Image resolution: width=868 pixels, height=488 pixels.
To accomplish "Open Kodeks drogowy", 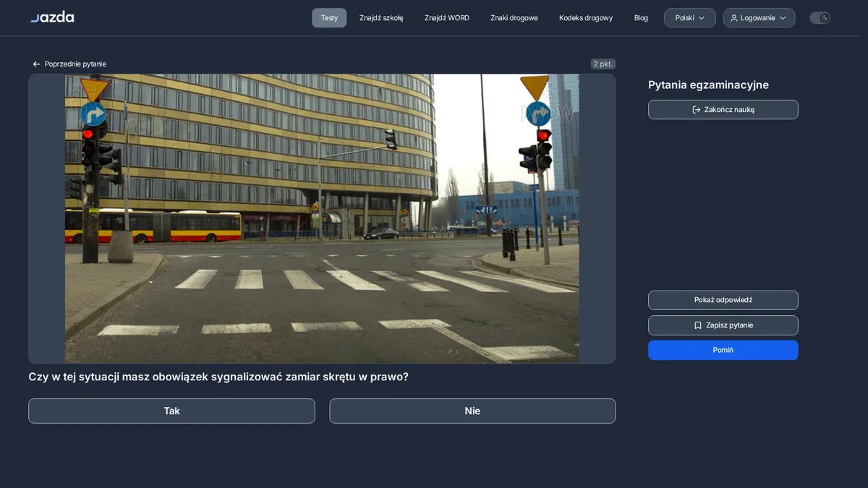I will (x=586, y=18).
